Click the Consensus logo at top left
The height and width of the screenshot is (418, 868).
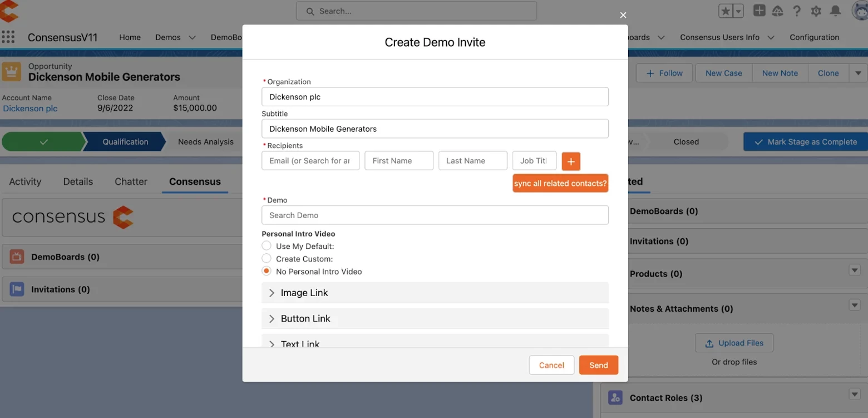[8, 11]
